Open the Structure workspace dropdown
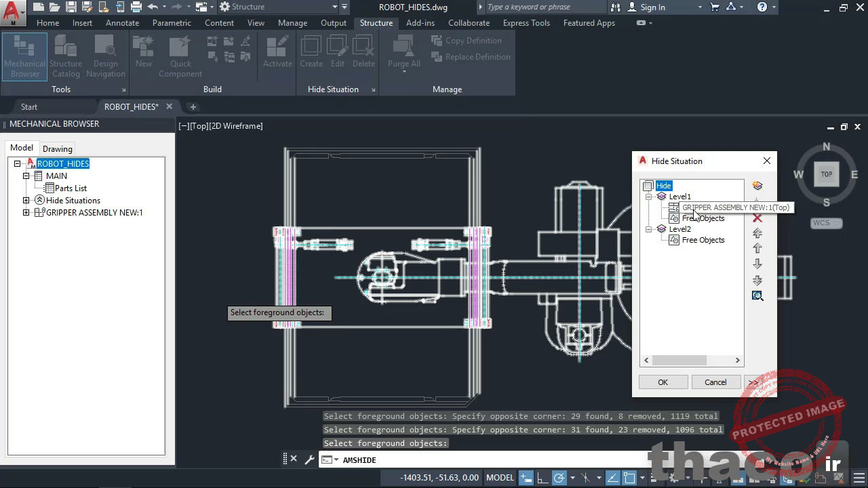The image size is (868, 488). (x=334, y=7)
